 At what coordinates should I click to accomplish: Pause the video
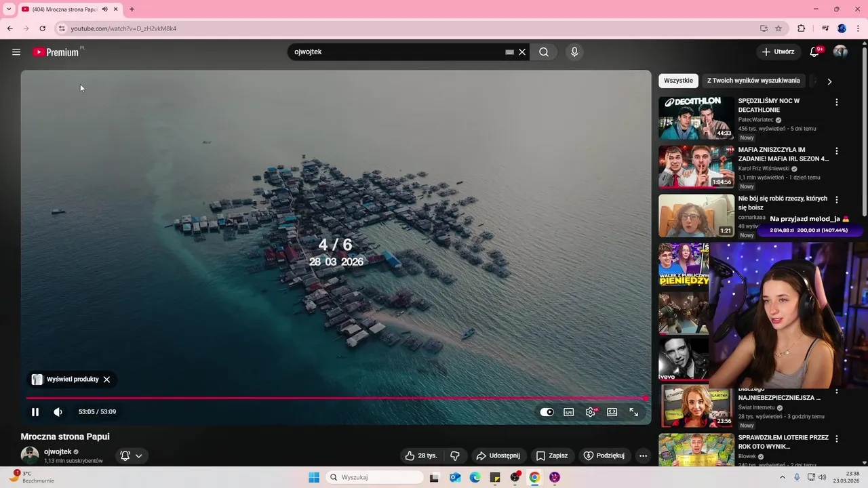coord(35,411)
